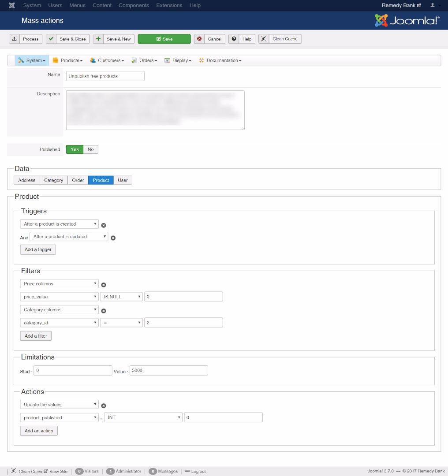Open the INT type dropdown
Screen dimensions: 448x476
(143, 418)
